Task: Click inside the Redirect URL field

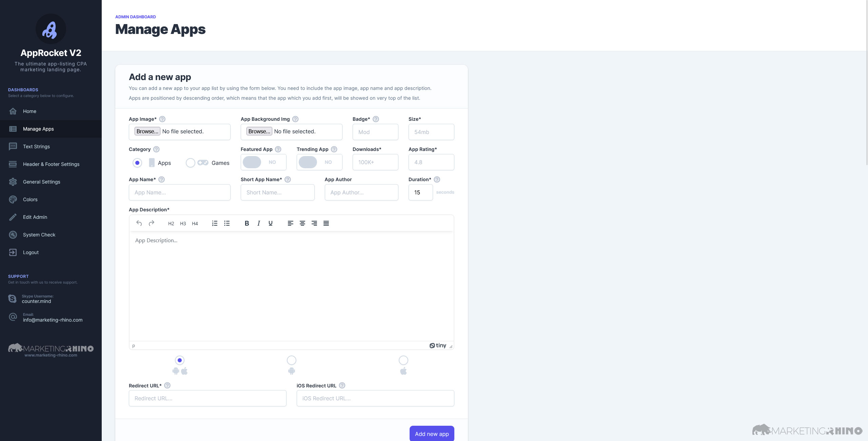Action: (207, 398)
